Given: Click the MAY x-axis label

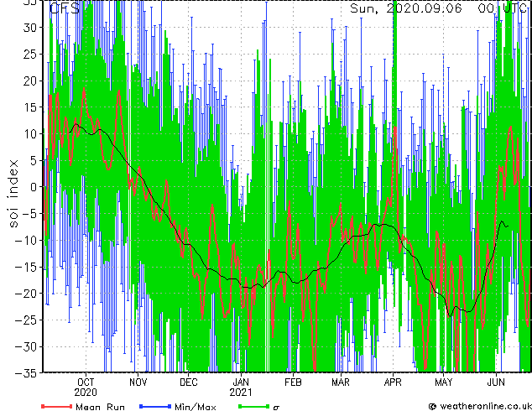Looking at the screenshot, I should click(x=443, y=382).
